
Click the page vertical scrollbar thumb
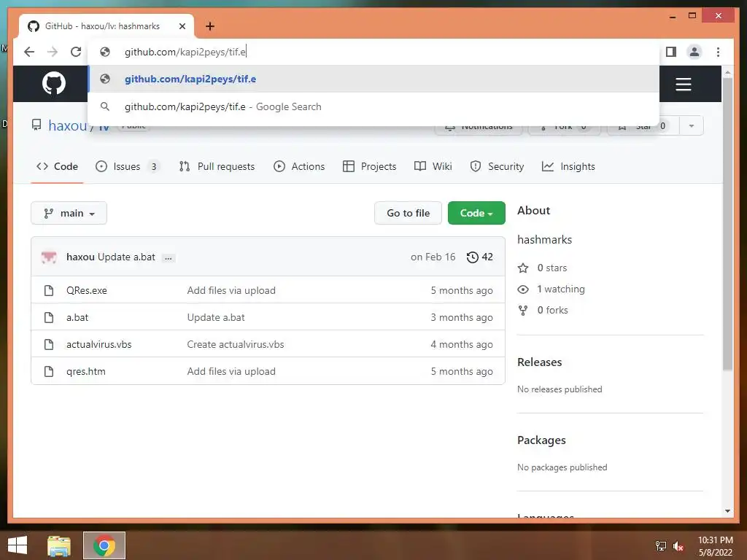coord(727,224)
